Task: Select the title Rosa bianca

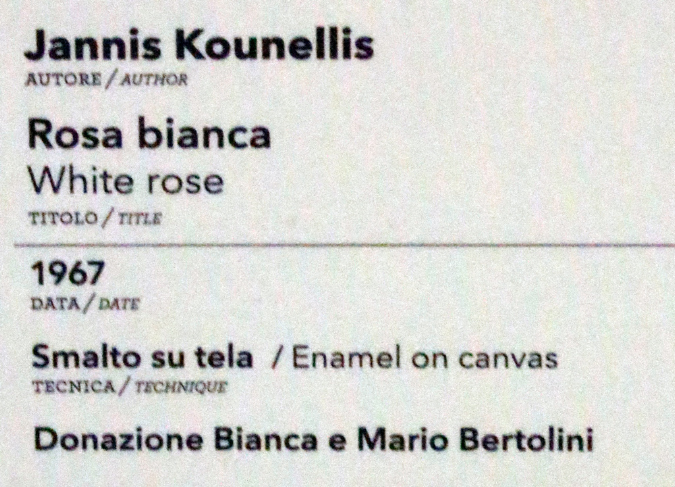Action: [x=149, y=134]
